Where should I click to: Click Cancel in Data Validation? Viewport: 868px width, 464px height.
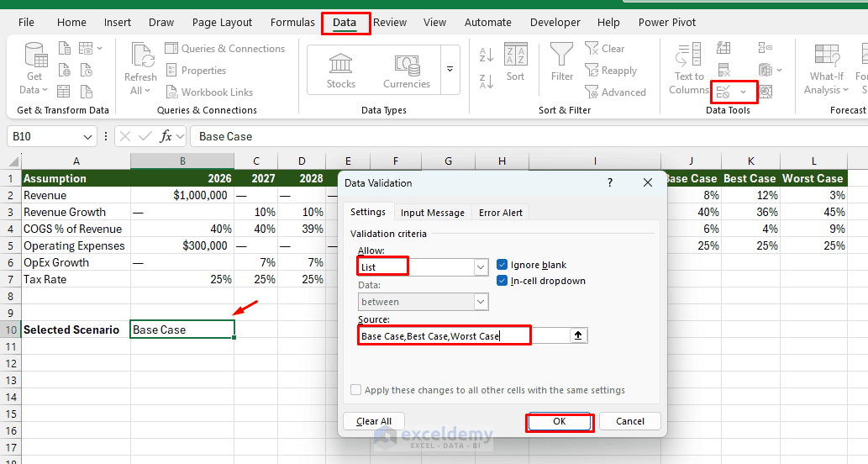630,421
